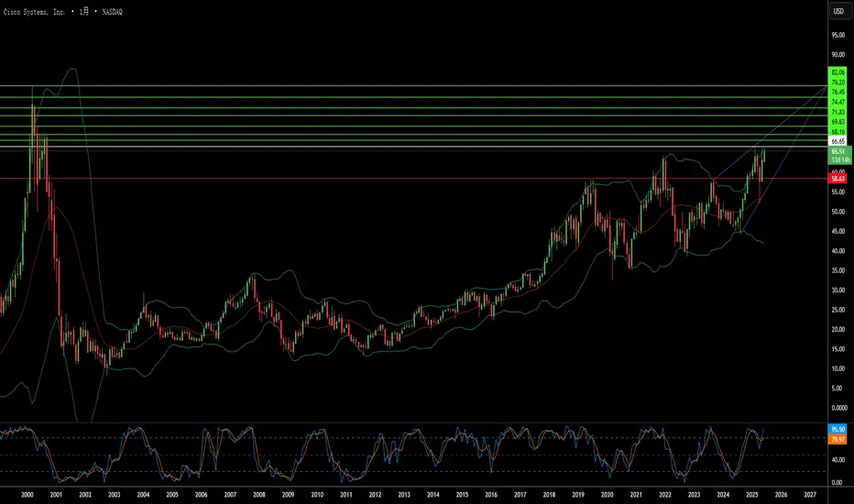Click the 95.00 price scale value
Screen dimensions: 854x504
(838, 35)
